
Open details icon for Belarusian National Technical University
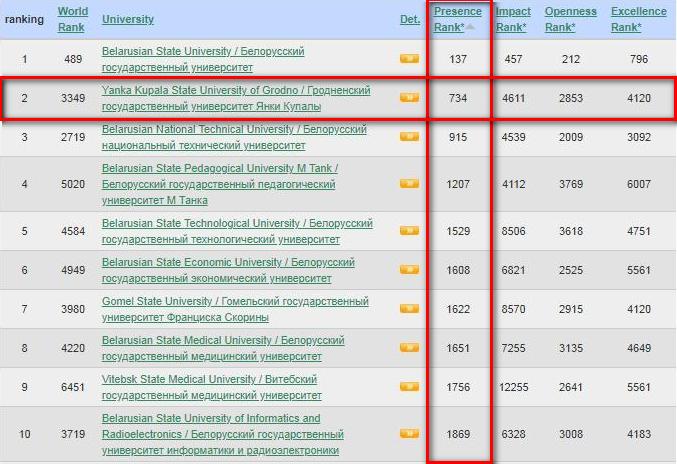409,137
